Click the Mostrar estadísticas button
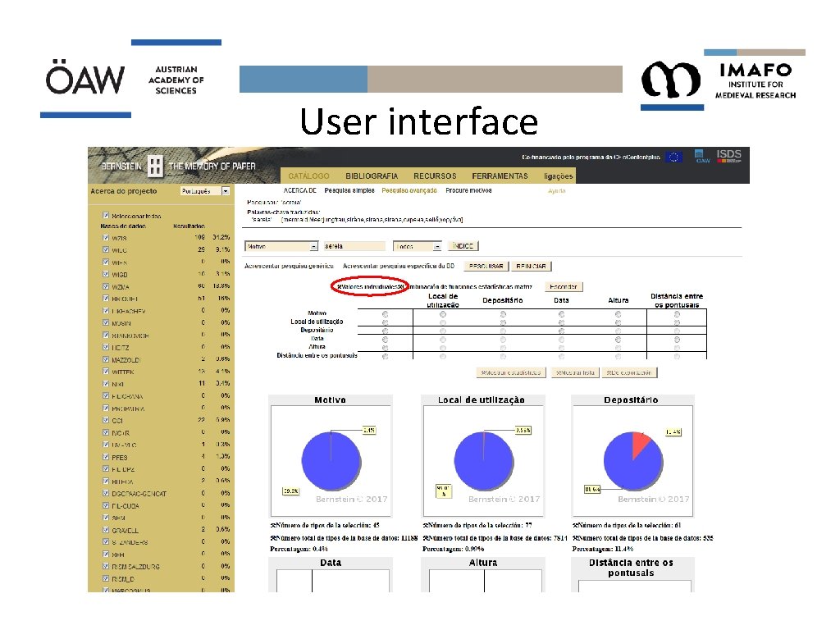The image size is (840, 630). 510,373
